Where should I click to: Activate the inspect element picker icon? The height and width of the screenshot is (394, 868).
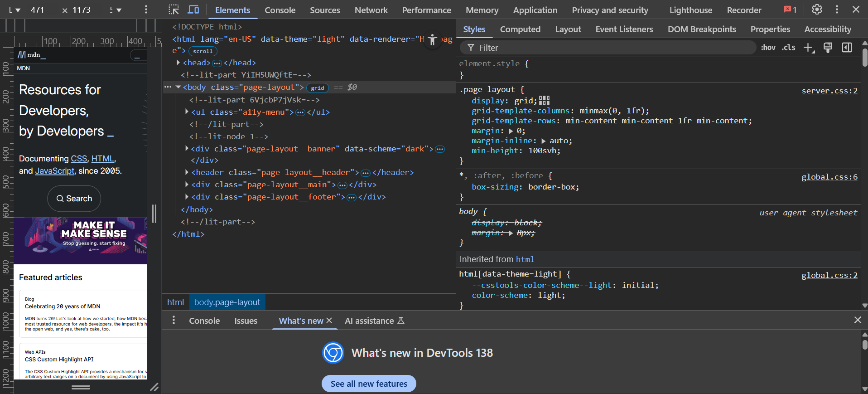coord(174,10)
